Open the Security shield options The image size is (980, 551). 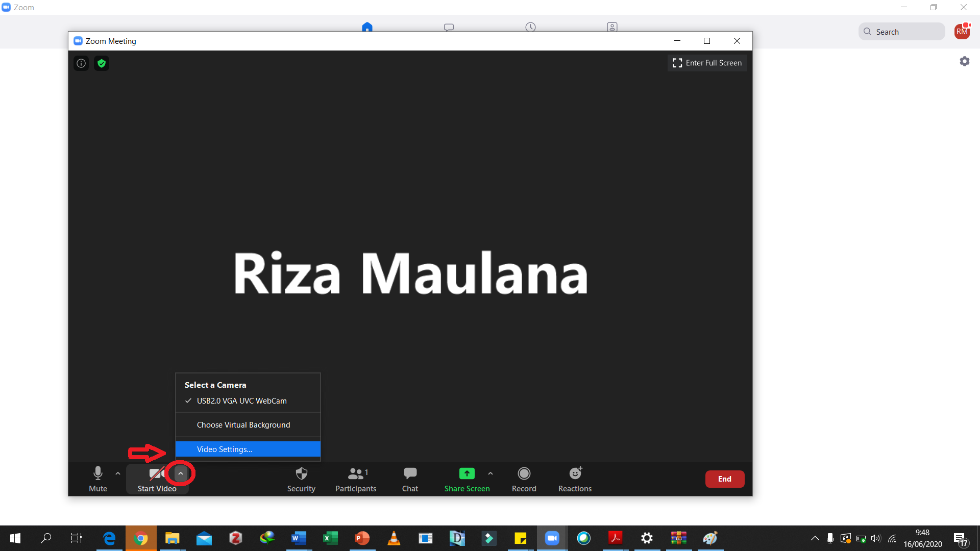coord(301,479)
